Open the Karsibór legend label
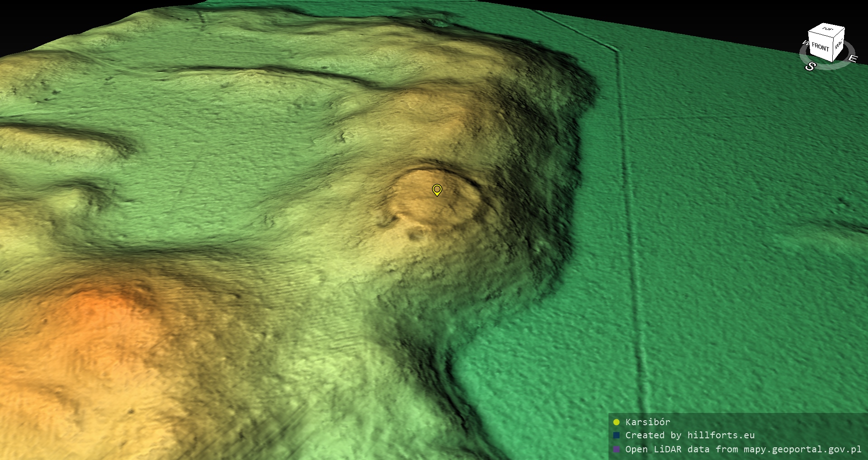 tap(647, 422)
